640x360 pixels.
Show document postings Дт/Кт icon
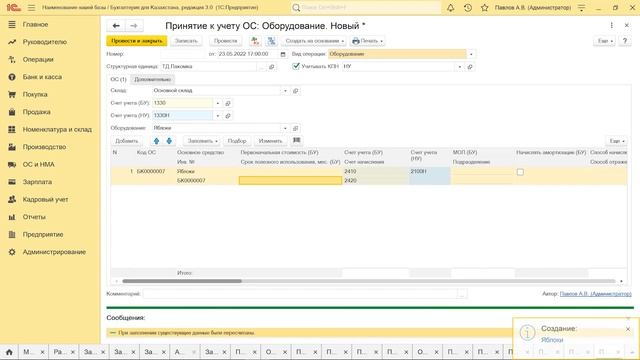pyautogui.click(x=255, y=41)
